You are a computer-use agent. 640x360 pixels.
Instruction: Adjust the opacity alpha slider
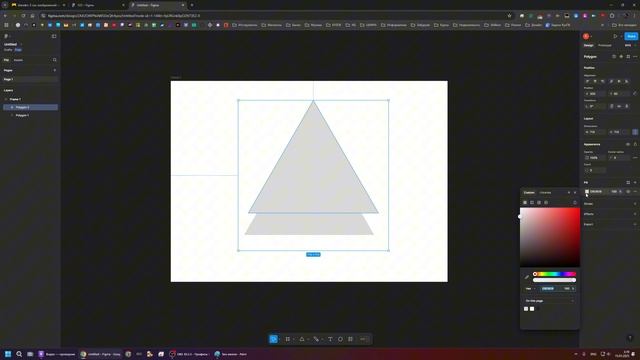554,280
